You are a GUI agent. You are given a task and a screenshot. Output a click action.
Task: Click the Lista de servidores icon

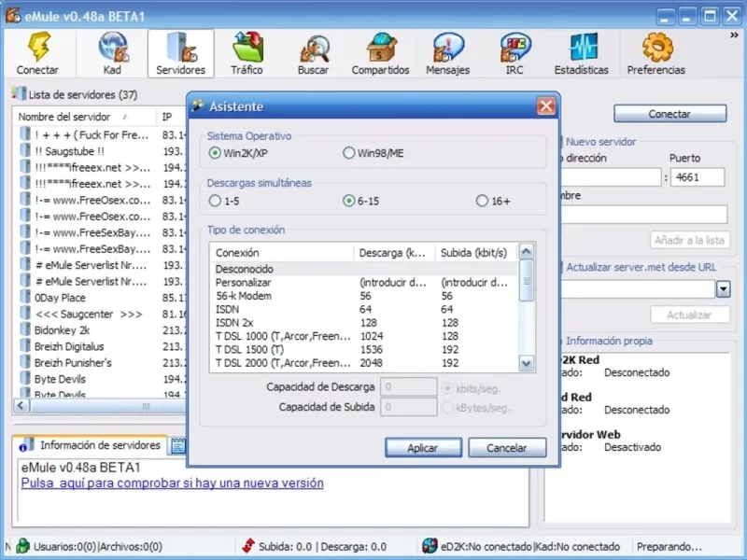(19, 92)
